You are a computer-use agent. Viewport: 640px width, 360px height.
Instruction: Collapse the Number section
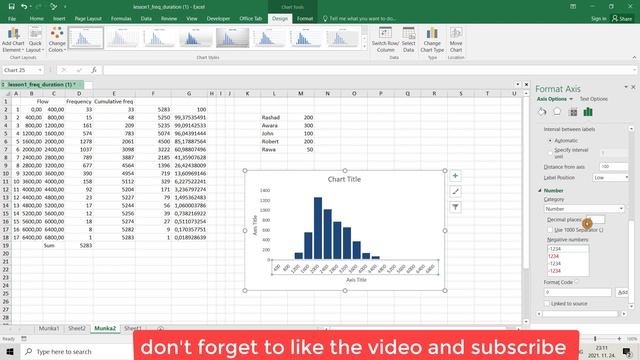coord(540,191)
